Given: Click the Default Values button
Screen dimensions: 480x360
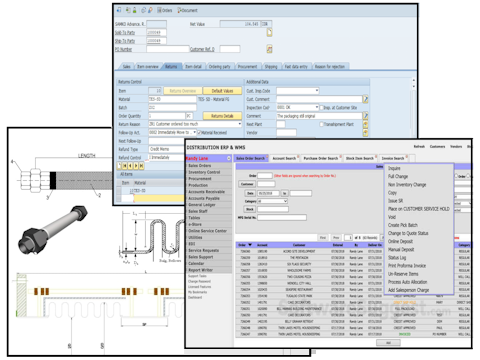Looking at the screenshot, I should tap(222, 91).
